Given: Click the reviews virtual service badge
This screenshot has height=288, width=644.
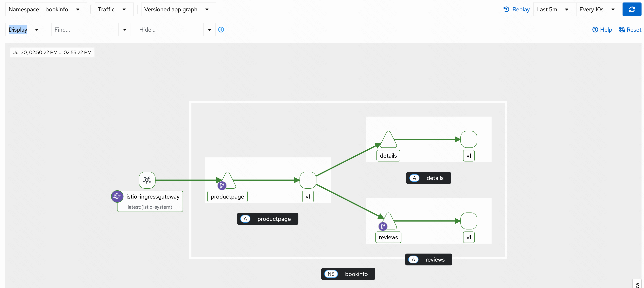Looking at the screenshot, I should pos(382,226).
